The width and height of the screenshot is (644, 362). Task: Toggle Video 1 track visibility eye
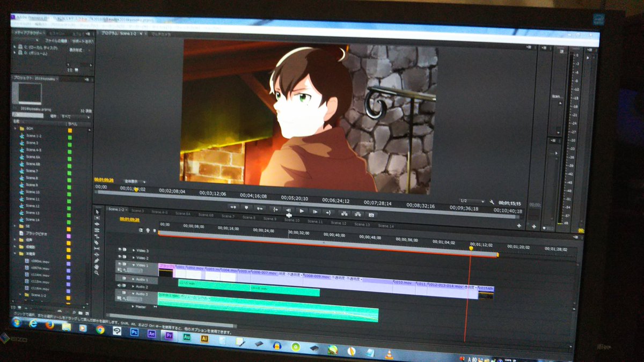tap(120, 264)
